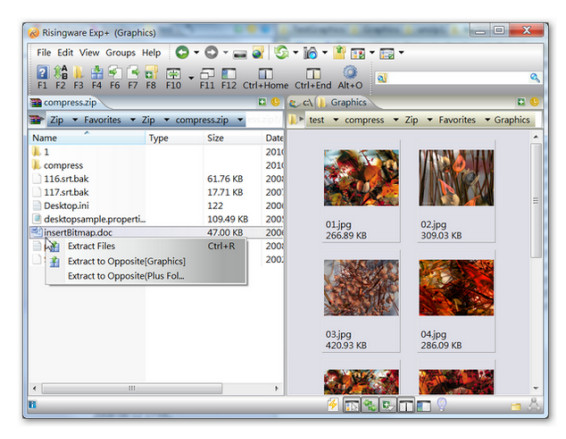Click the magnifier search icon
This screenshot has height=439, width=566.
(535, 77)
